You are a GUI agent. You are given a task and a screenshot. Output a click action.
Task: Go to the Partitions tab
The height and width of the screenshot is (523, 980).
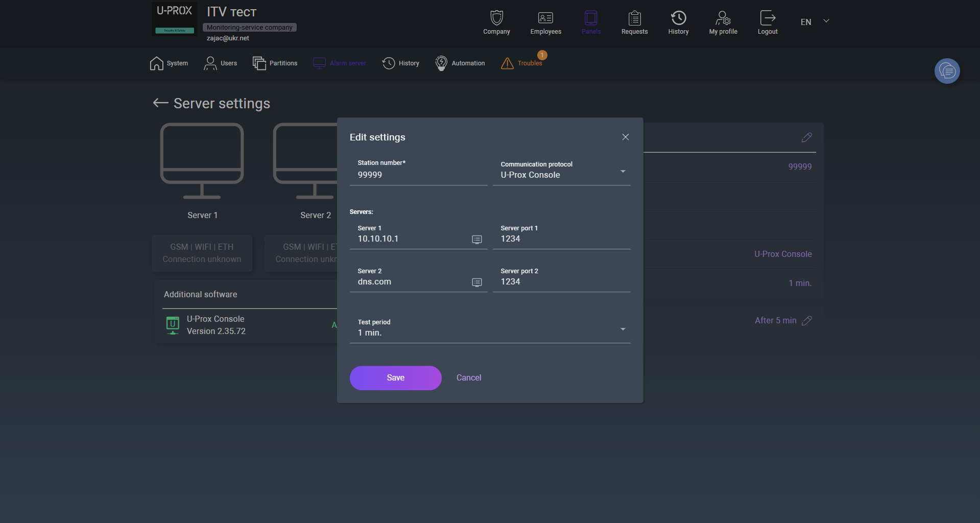coord(275,63)
